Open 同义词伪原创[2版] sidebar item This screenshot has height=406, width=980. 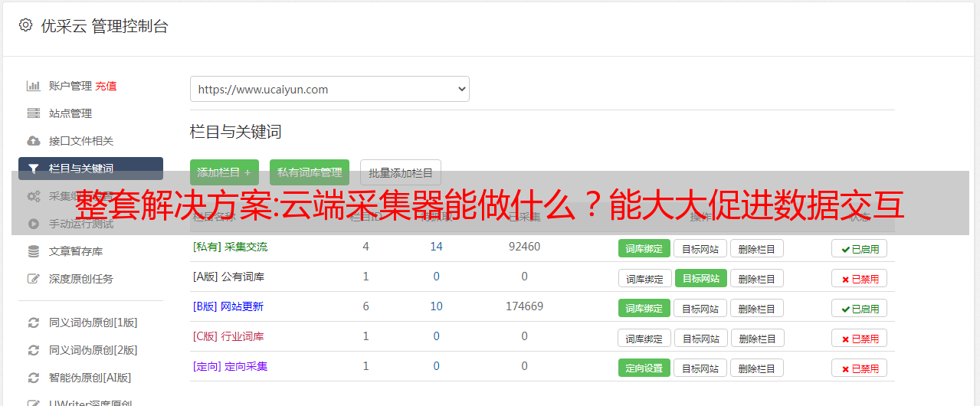pos(93,350)
